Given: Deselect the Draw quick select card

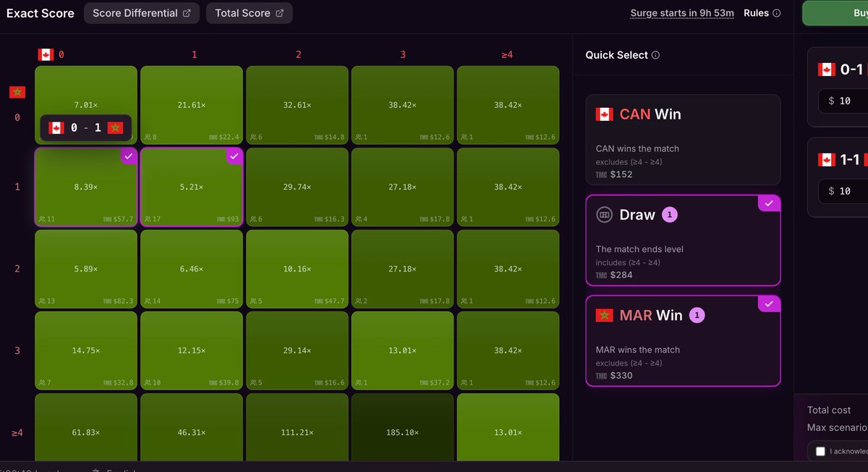Looking at the screenshot, I should (683, 240).
